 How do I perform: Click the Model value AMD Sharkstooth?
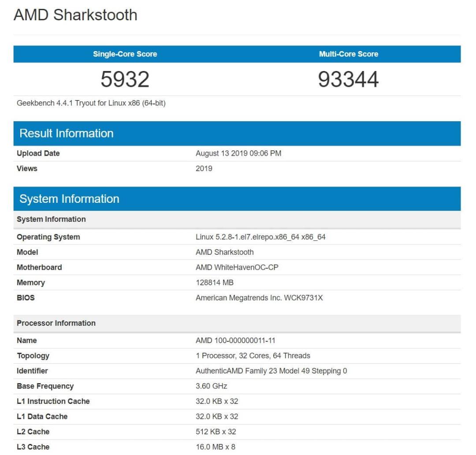(225, 252)
